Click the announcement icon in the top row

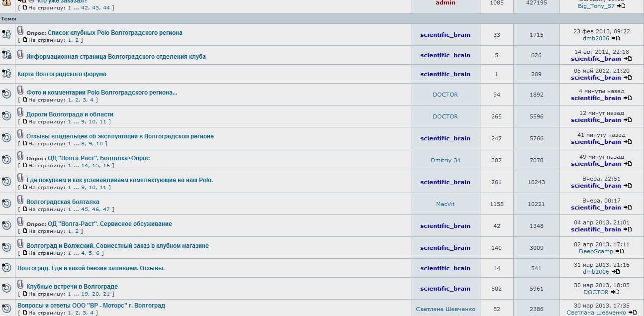coord(6,2)
